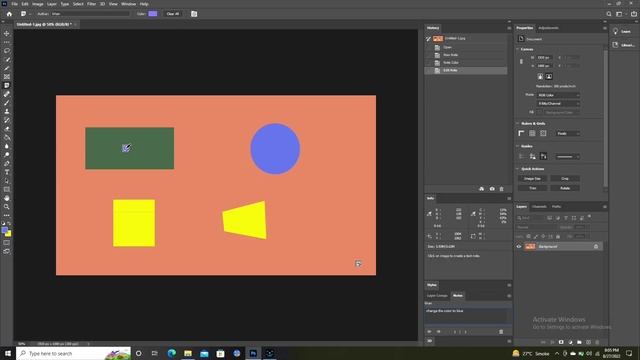Toggle layer filtering on or off in Layers panel
Screen dimensions: 640x360
(589, 217)
